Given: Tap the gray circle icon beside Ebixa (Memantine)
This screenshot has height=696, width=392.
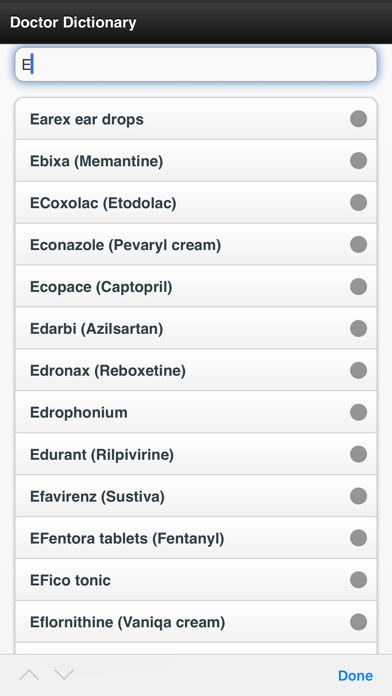Looking at the screenshot, I should (358, 161).
